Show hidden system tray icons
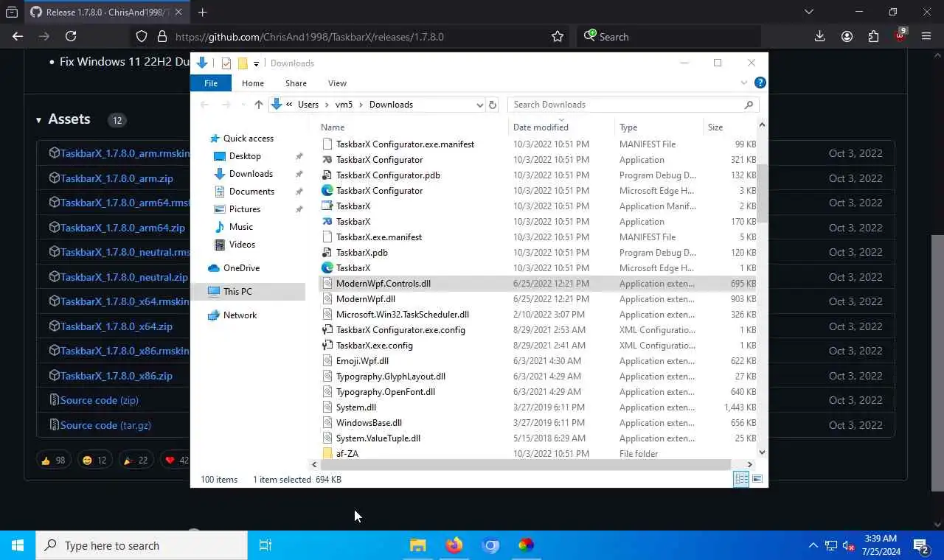Image resolution: width=944 pixels, height=560 pixels. 813,546
